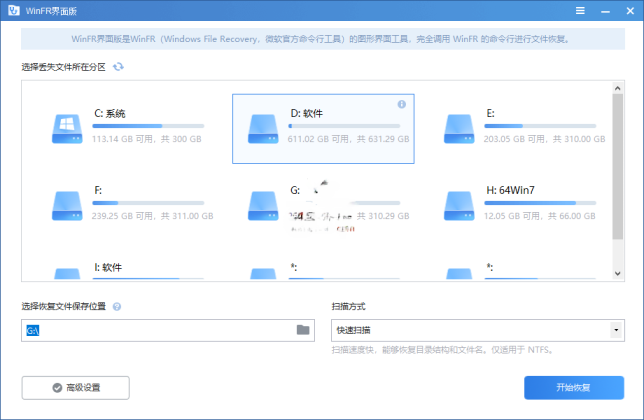Select the F: drive icon
This screenshot has height=420, width=644.
[67, 206]
